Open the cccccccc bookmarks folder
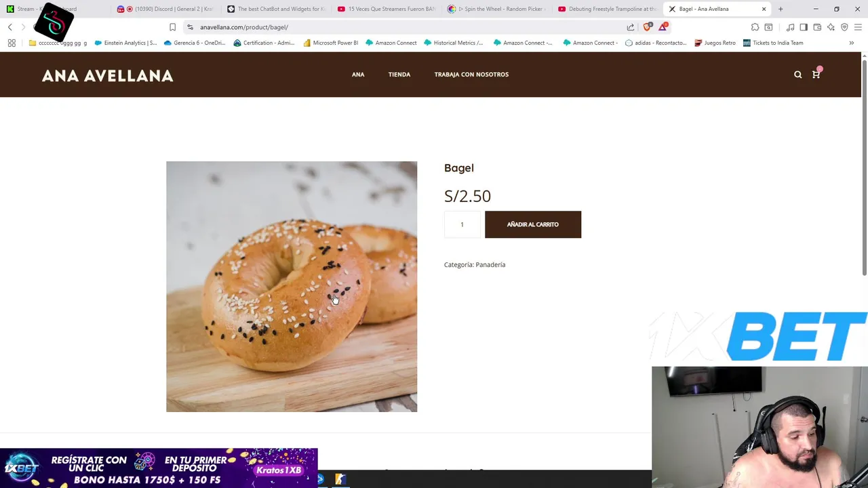Image resolution: width=868 pixels, height=488 pixels. (58, 43)
